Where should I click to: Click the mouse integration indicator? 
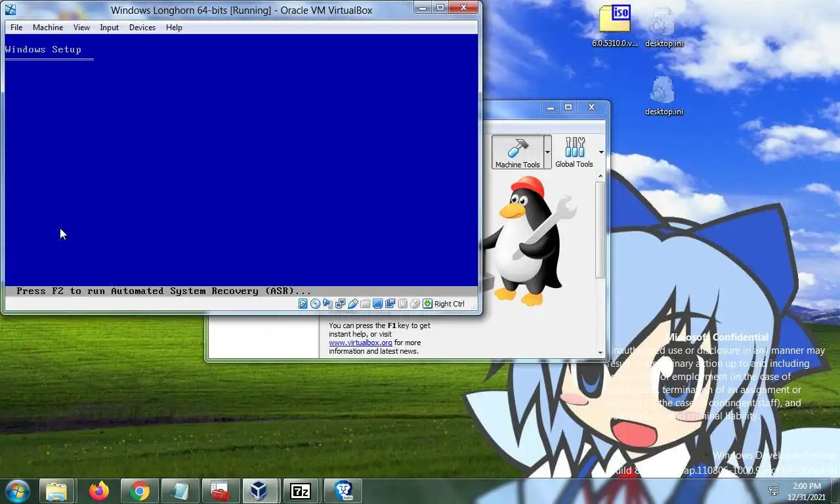pos(415,304)
